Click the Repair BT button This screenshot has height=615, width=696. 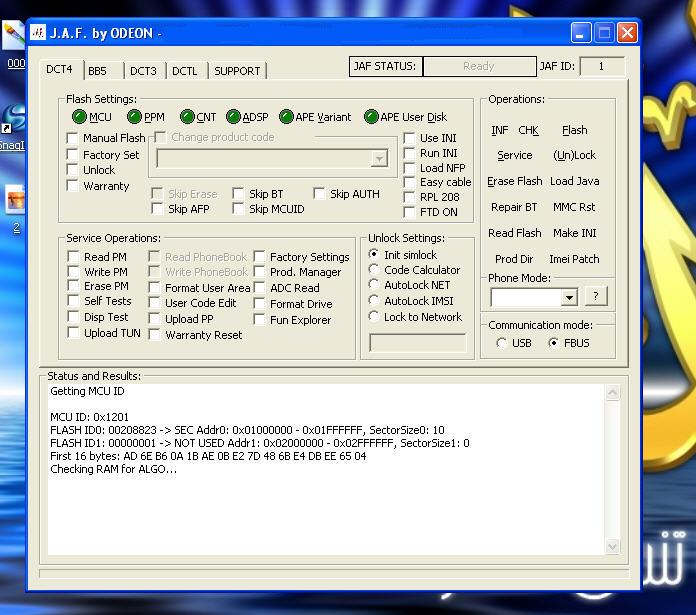pyautogui.click(x=514, y=207)
